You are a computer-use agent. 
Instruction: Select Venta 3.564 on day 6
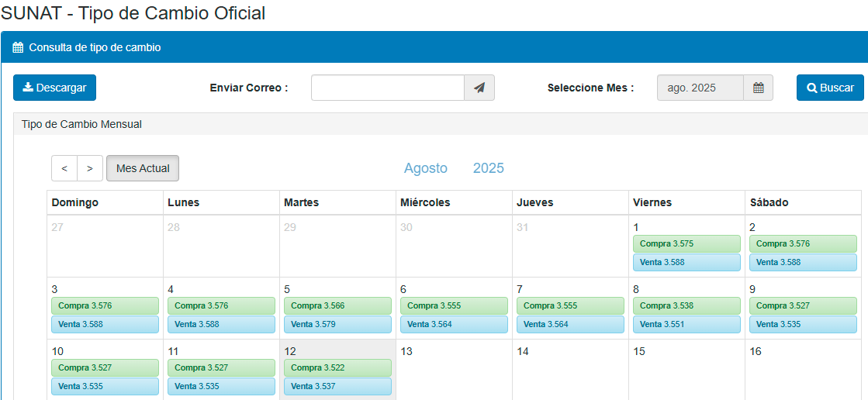454,324
